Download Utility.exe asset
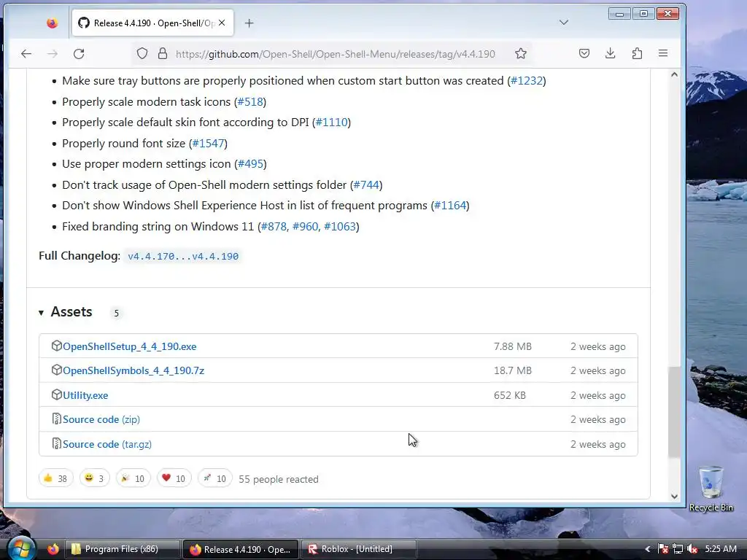The width and height of the screenshot is (747, 560). point(85,395)
